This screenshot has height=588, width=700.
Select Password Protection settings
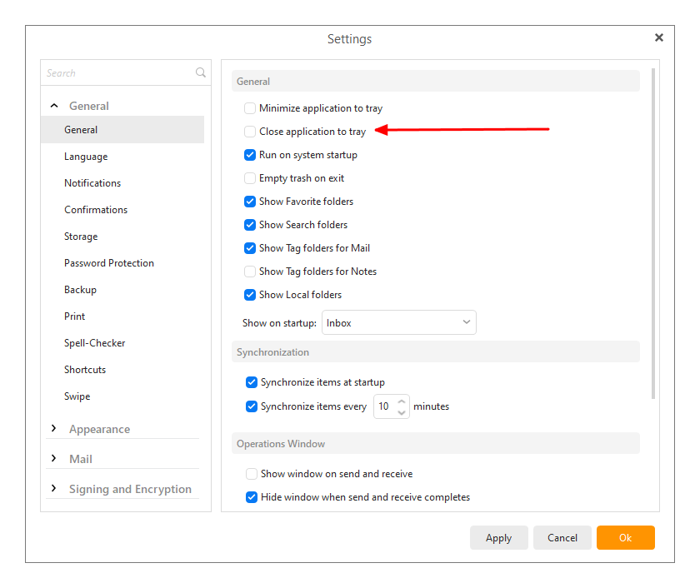pos(109,263)
